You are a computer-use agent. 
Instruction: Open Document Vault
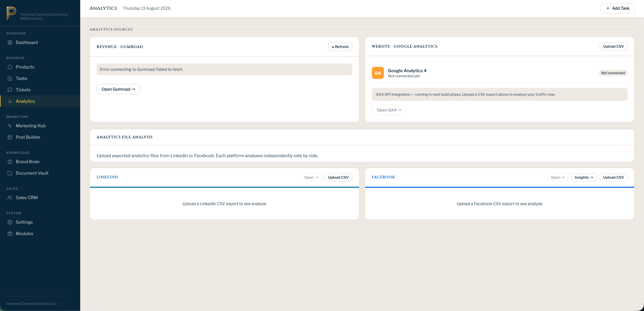click(x=40, y=173)
